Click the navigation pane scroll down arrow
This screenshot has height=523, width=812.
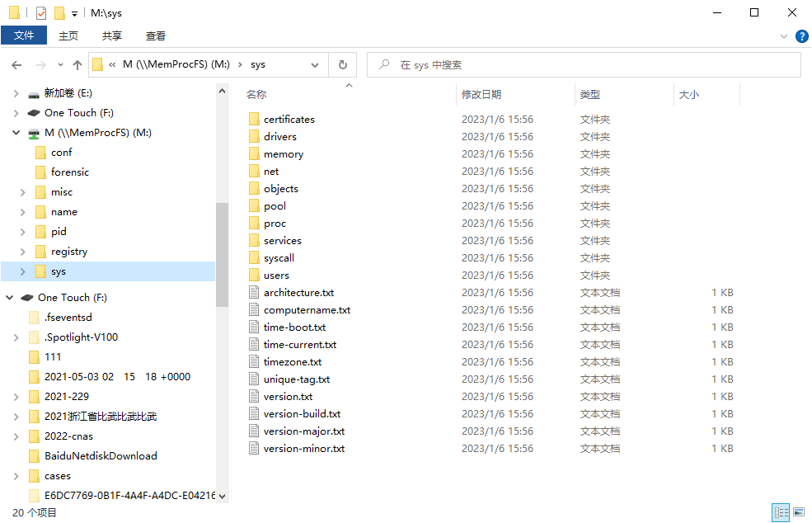click(222, 496)
